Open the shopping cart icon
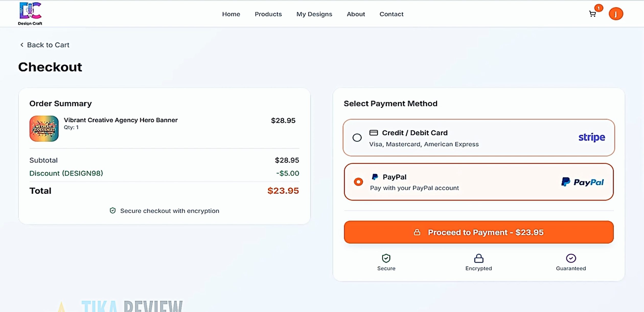 point(592,14)
